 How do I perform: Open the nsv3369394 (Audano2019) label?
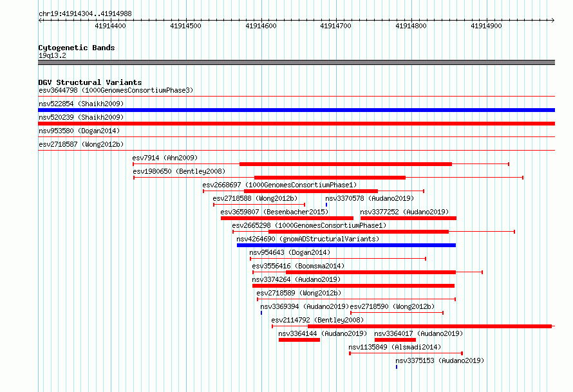305,306
